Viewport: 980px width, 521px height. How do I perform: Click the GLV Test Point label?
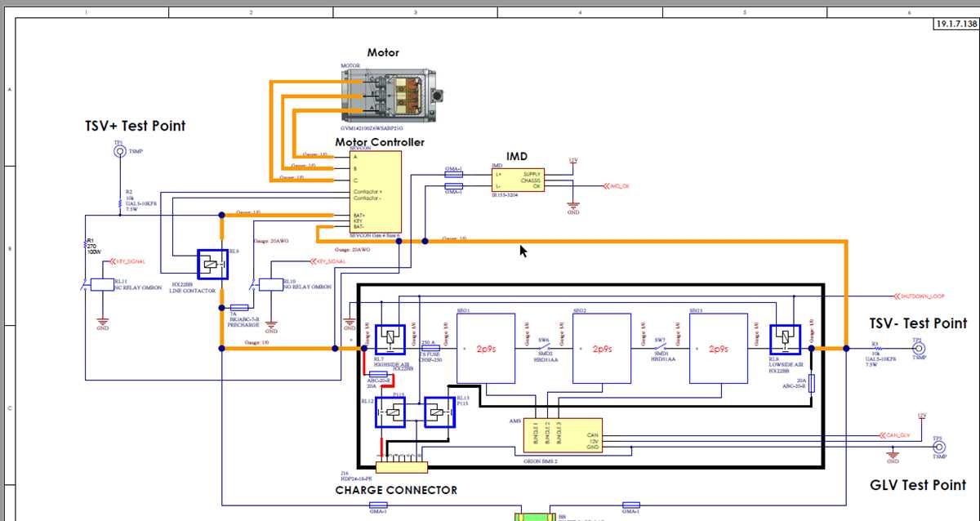point(919,485)
